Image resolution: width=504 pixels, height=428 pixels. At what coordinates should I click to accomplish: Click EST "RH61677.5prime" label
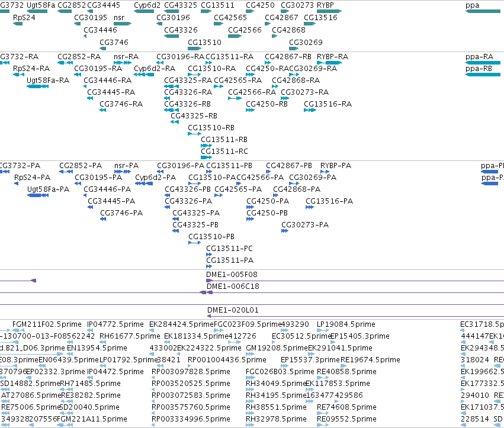click(130, 336)
